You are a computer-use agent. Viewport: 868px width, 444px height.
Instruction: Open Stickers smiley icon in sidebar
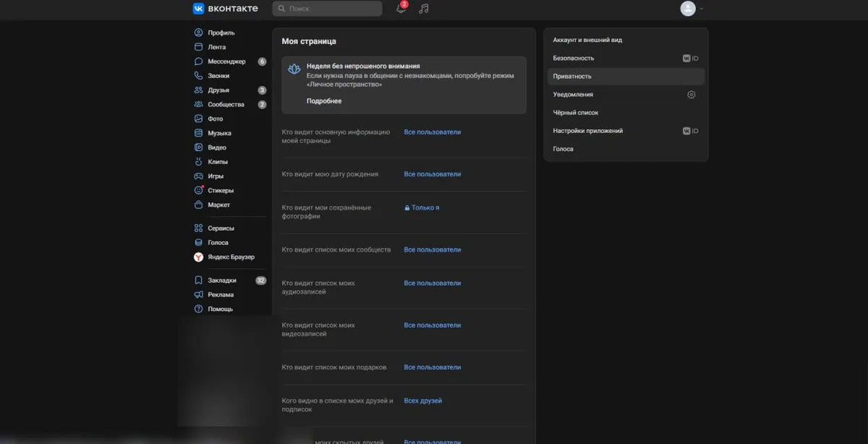pyautogui.click(x=198, y=190)
